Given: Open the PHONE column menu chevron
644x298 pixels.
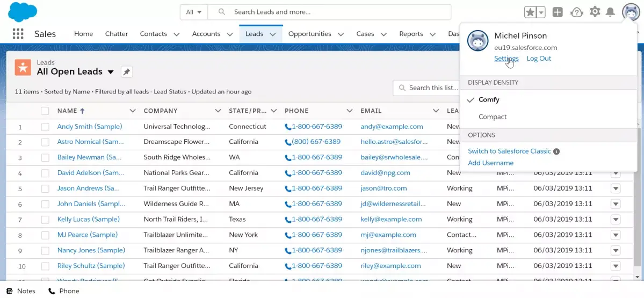Looking at the screenshot, I should [x=350, y=111].
